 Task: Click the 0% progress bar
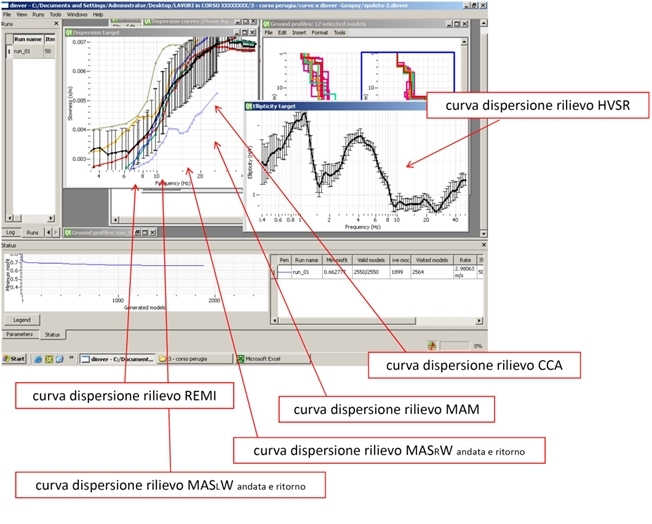click(x=454, y=346)
